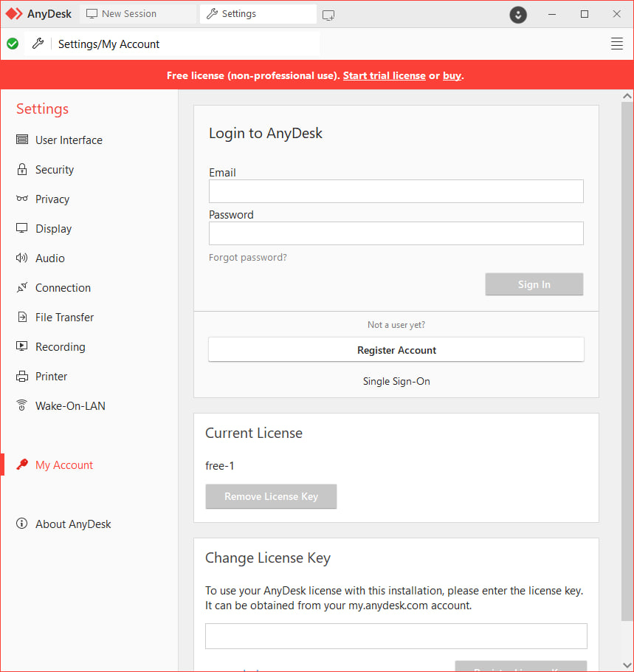This screenshot has height=672, width=634.
Task: Focus the Password input field
Action: [x=396, y=233]
